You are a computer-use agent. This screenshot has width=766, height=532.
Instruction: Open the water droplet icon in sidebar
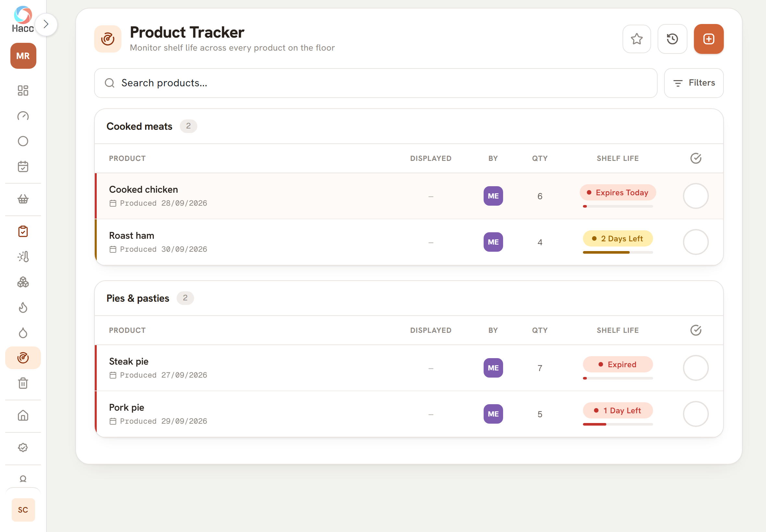(23, 333)
